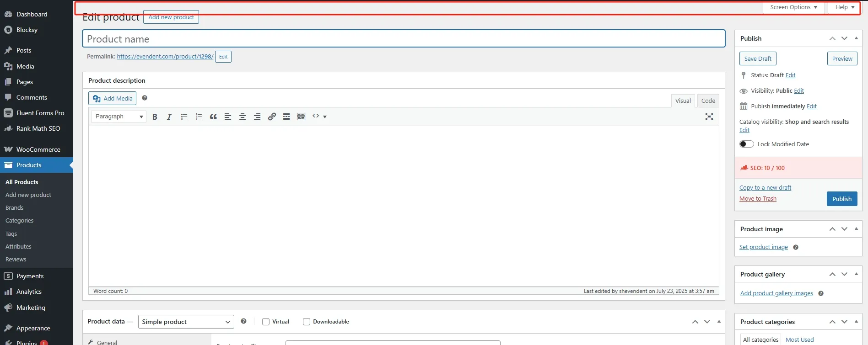The height and width of the screenshot is (345, 868).
Task: Show help tip next to Set product image
Action: pos(796,247)
